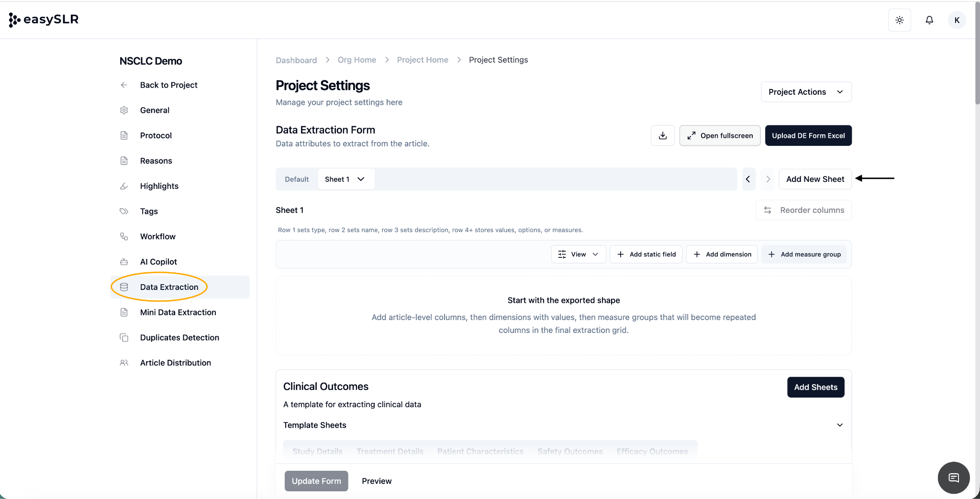Click Add New Sheet button

tap(815, 179)
